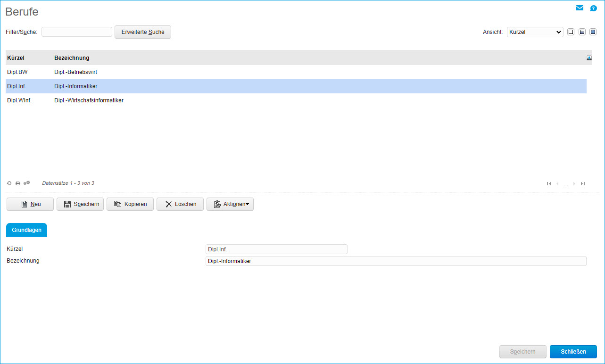Select the Grundlagen tab
The height and width of the screenshot is (364, 605).
pos(26,230)
